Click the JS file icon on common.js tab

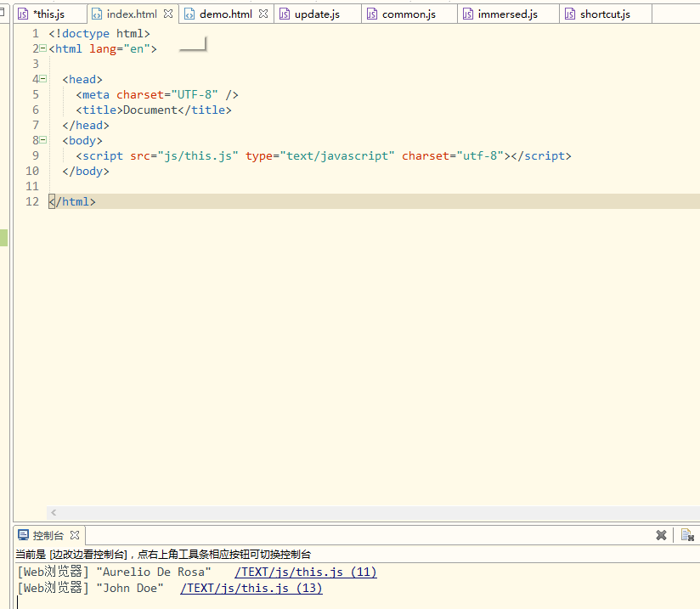click(372, 14)
